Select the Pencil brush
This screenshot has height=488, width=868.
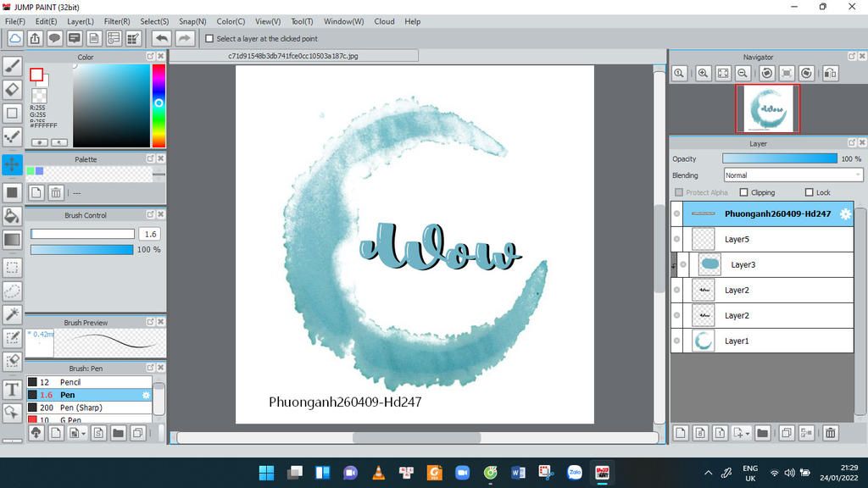tap(89, 382)
